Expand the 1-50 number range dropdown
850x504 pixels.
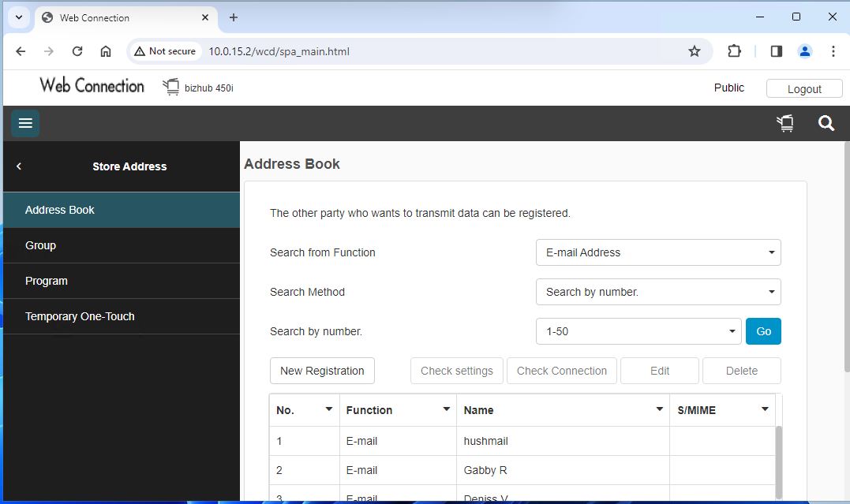click(x=638, y=331)
